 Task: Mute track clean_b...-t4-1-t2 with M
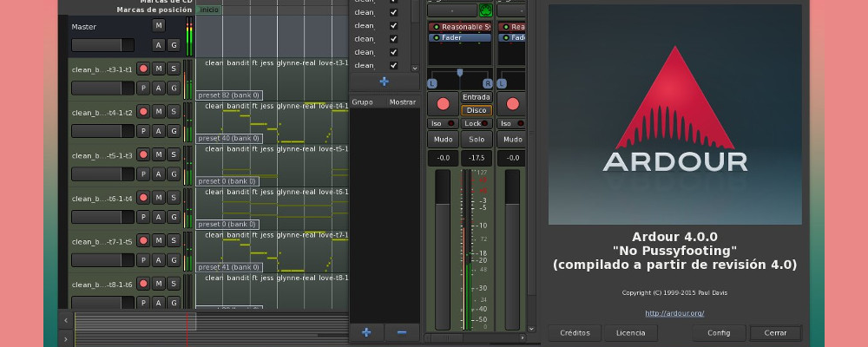(158, 112)
